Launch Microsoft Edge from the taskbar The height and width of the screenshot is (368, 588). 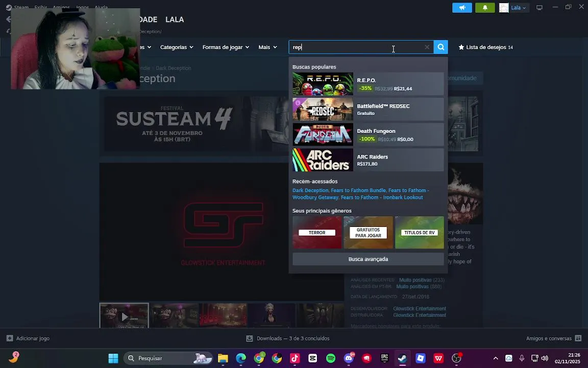pyautogui.click(x=241, y=358)
